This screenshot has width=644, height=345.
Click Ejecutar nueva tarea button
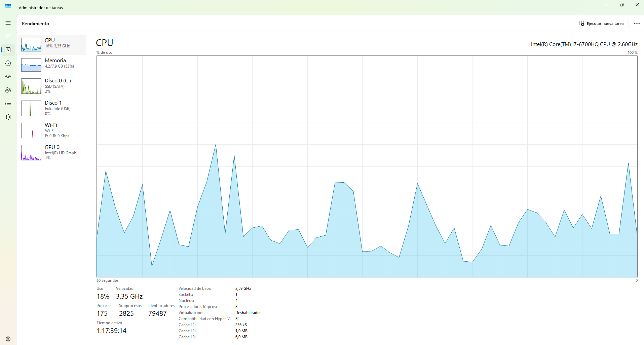click(601, 24)
